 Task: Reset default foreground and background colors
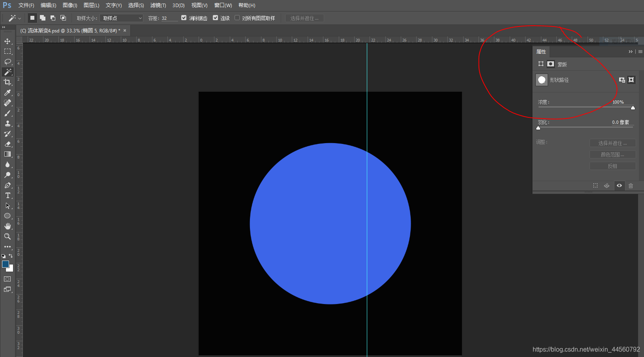[4, 256]
